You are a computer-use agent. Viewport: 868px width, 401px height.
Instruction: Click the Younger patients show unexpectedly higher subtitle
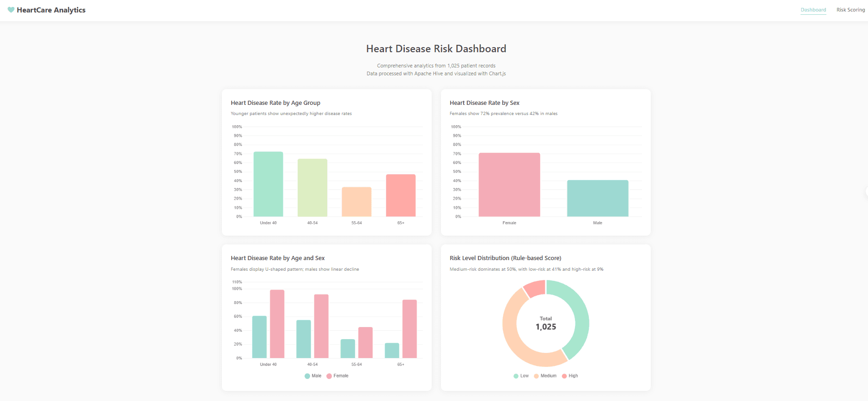(x=291, y=114)
